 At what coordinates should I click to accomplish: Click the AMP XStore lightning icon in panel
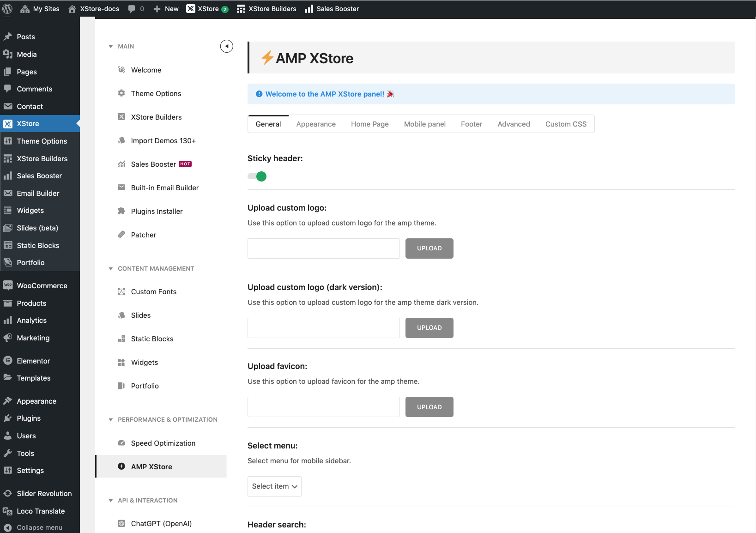(121, 466)
